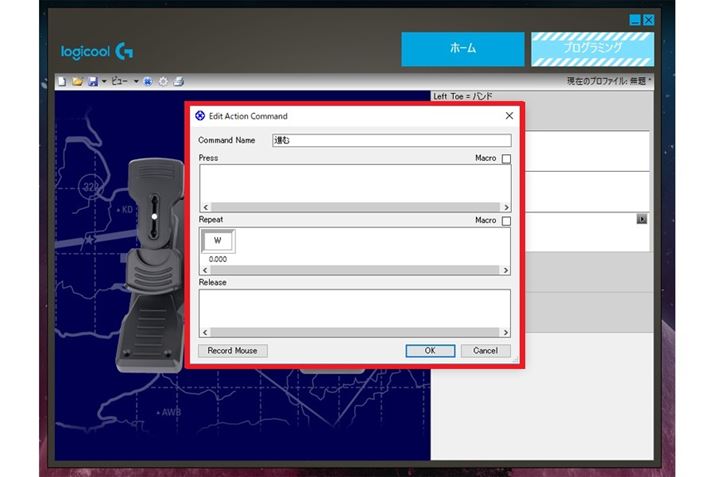Screen dimensions: 715x477
Task: Enable the Macro checkbox for Repeat
Action: tap(506, 221)
